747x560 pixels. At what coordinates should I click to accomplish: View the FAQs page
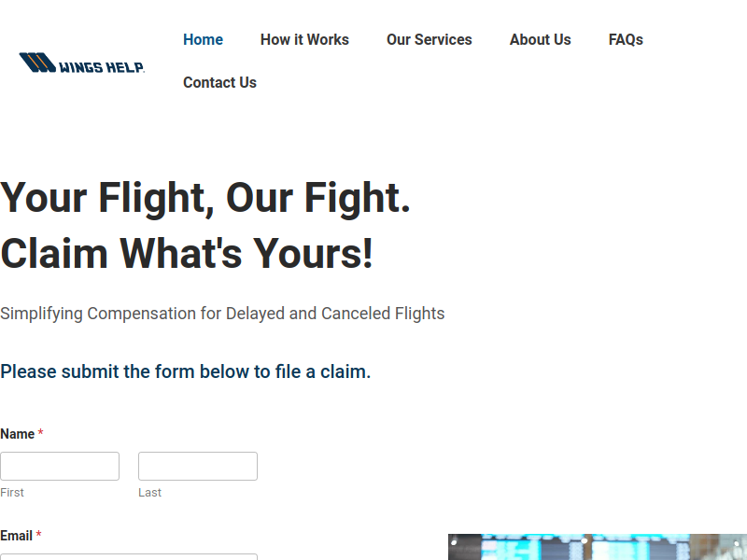point(626,39)
